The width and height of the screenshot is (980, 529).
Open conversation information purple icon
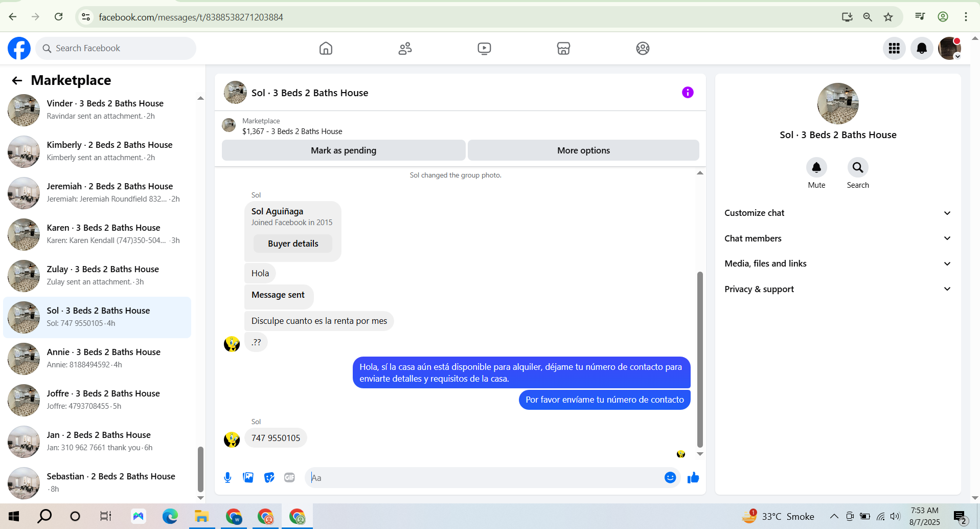688,92
